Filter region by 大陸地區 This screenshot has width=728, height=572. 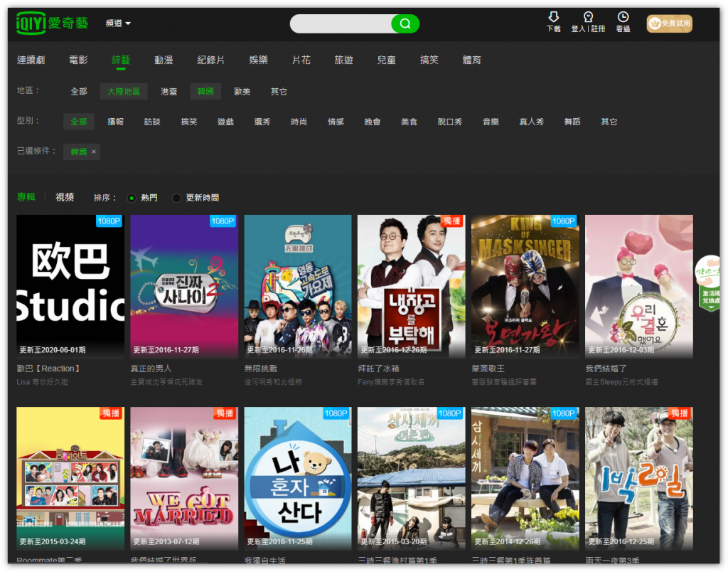point(124,92)
